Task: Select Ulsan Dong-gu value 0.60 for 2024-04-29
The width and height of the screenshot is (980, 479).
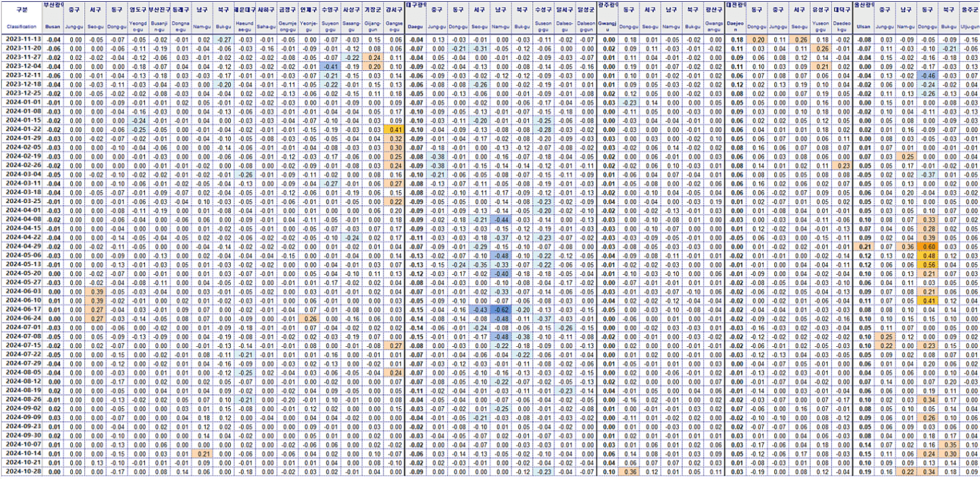Action: pyautogui.click(x=928, y=245)
